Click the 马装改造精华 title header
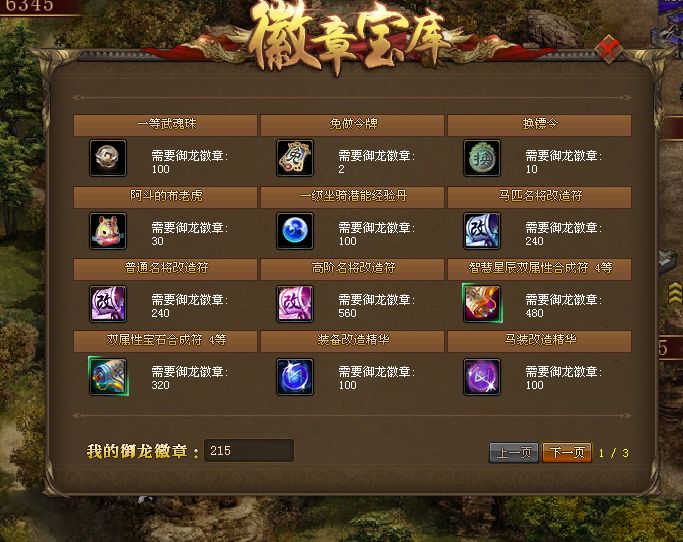Image resolution: width=683 pixels, height=542 pixels. pyautogui.click(x=539, y=341)
